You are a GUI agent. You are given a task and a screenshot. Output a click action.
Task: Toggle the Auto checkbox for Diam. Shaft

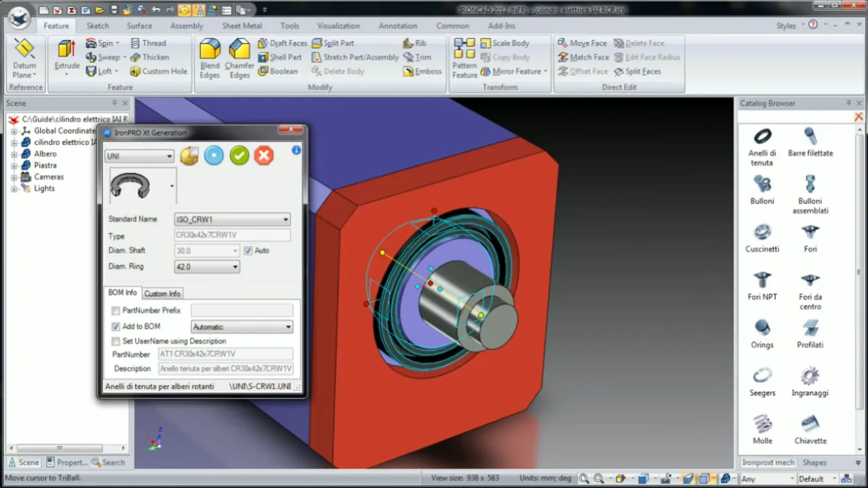(248, 251)
